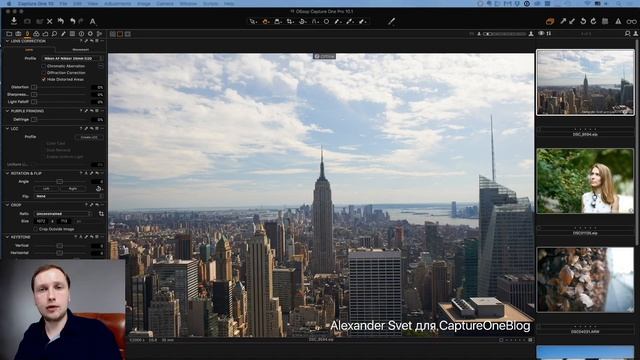The width and height of the screenshot is (640, 360).
Task: Click the Rotate Left icon in top toolbar
Action: [583, 21]
